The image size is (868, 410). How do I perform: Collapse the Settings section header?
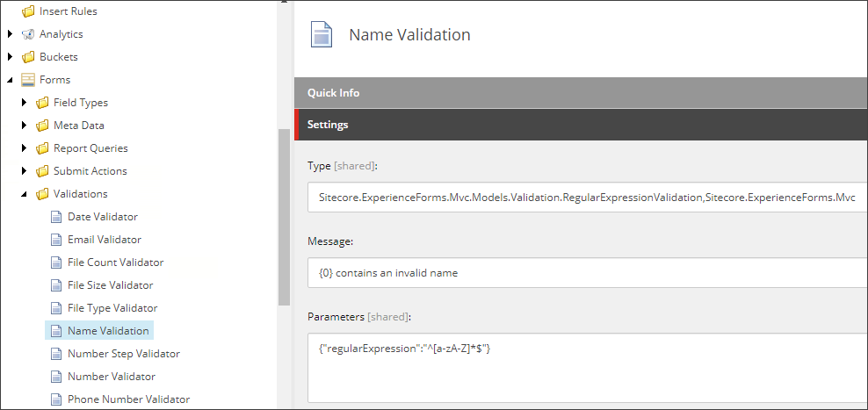click(x=582, y=125)
